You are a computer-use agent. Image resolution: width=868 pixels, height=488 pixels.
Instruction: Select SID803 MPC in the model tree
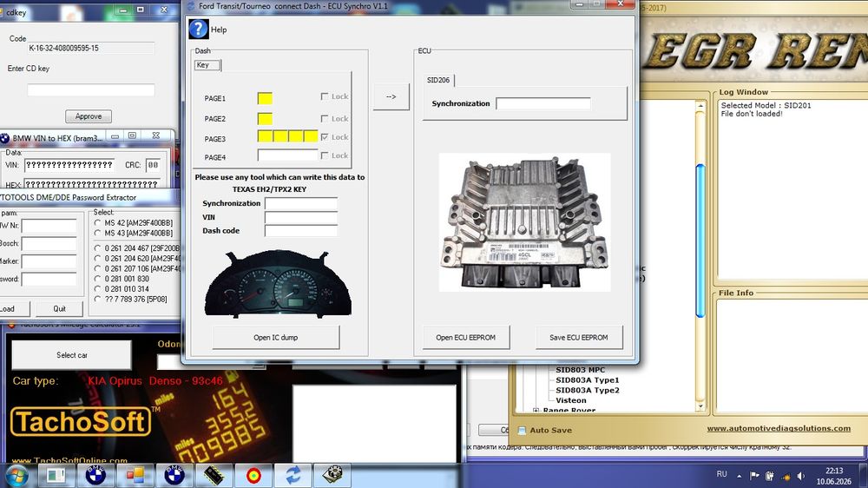580,370
